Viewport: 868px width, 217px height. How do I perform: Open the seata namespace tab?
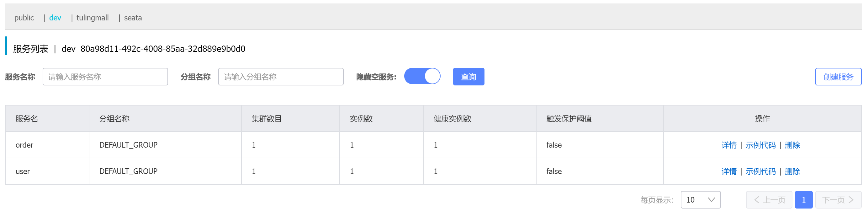pyautogui.click(x=133, y=18)
